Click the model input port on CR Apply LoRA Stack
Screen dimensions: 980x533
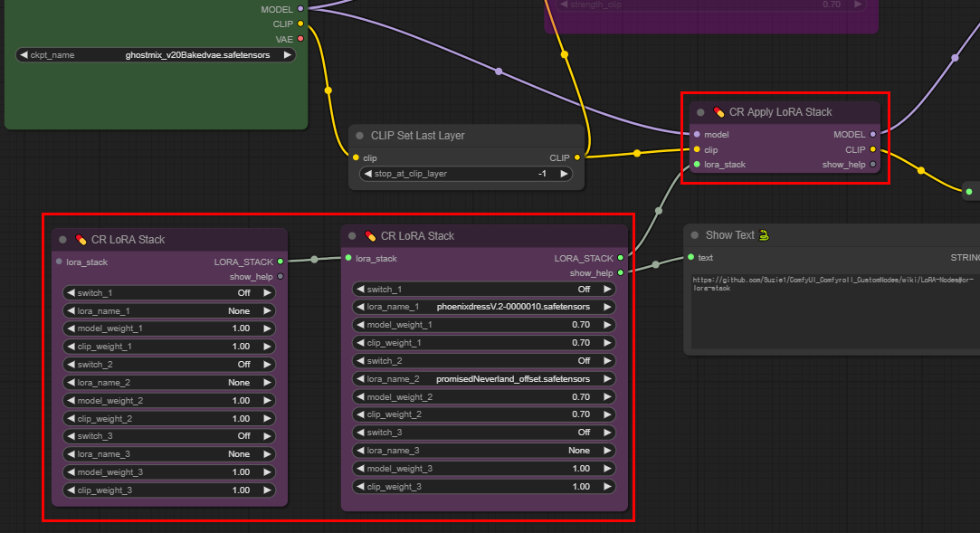pos(697,134)
